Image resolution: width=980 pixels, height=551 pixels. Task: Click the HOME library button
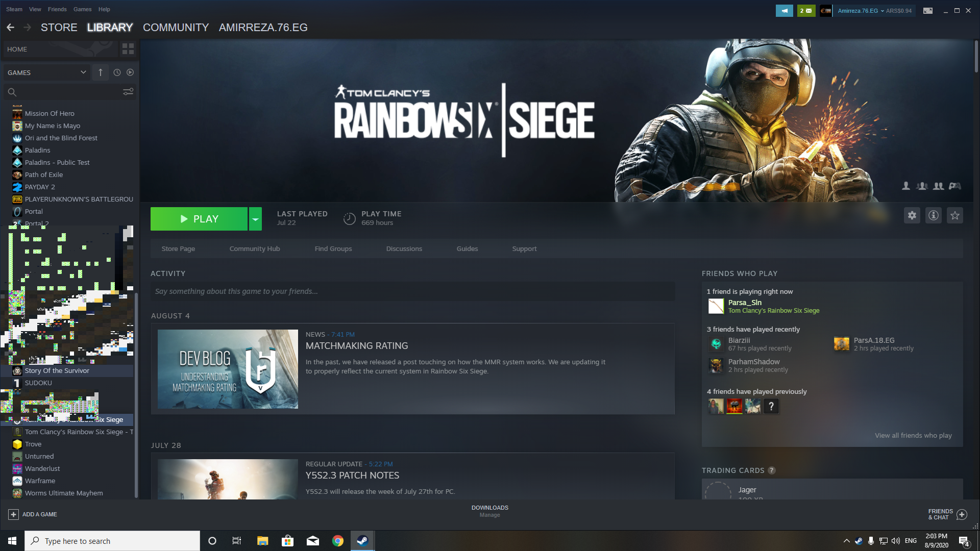click(61, 49)
